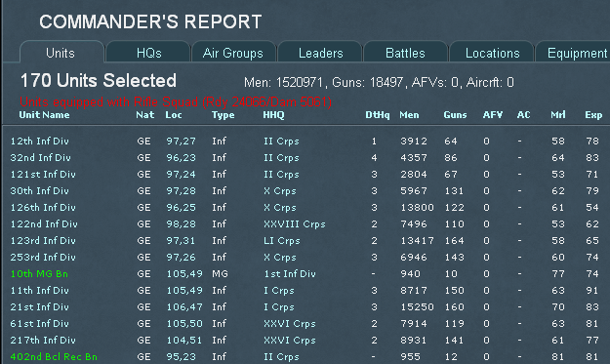Click HHQ II Crps in 402nd Bcl Rec Bn row
Viewport: 610px width, 364px height.
(x=281, y=357)
